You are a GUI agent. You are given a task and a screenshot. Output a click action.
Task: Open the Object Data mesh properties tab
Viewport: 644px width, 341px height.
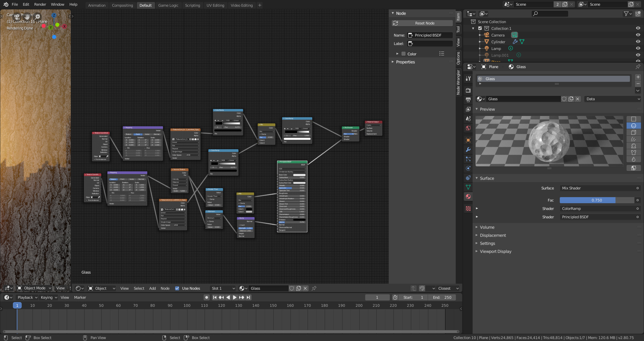(468, 187)
